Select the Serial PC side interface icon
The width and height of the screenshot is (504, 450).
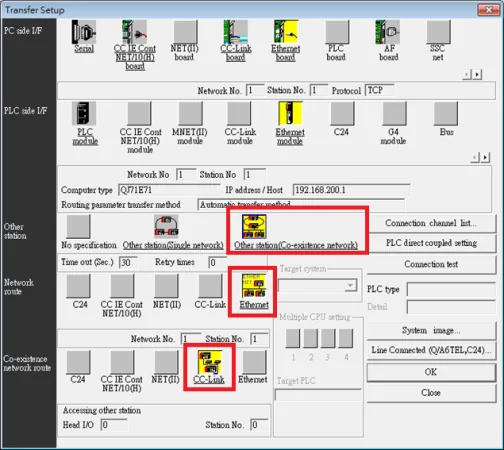pos(84,32)
